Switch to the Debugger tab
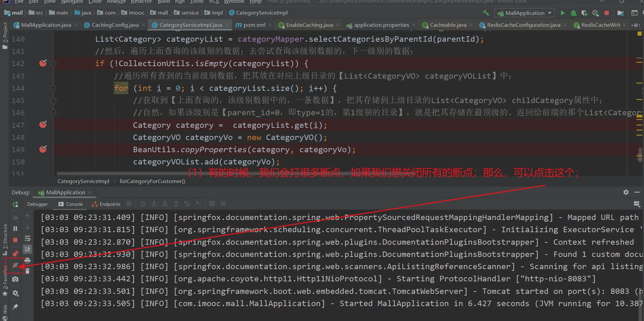 tap(37, 204)
